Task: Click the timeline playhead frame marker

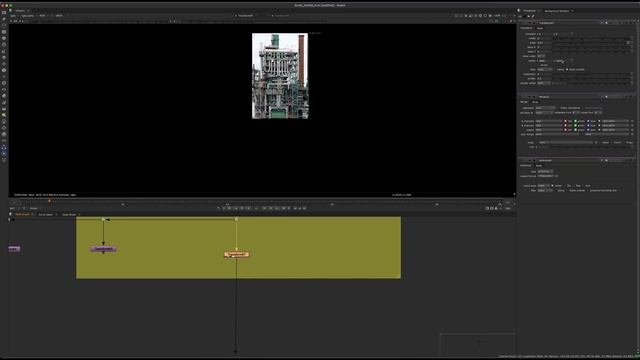Action: tap(49, 201)
